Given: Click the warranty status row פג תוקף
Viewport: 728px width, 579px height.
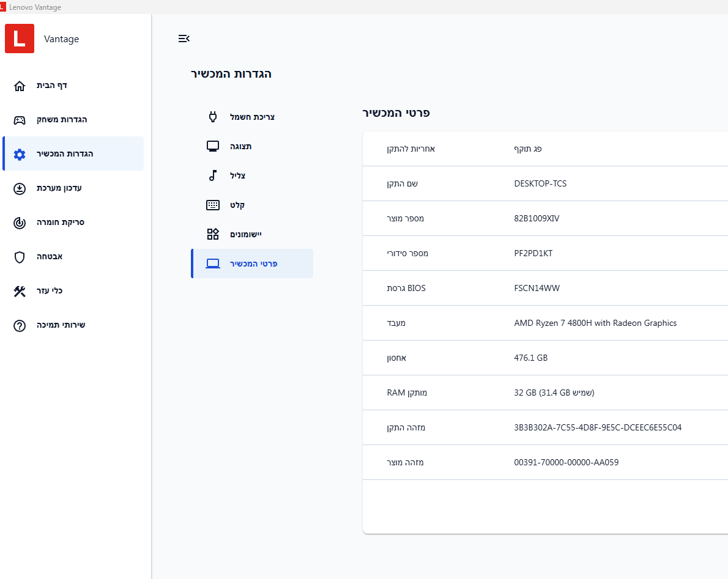Looking at the screenshot, I should coord(527,149).
